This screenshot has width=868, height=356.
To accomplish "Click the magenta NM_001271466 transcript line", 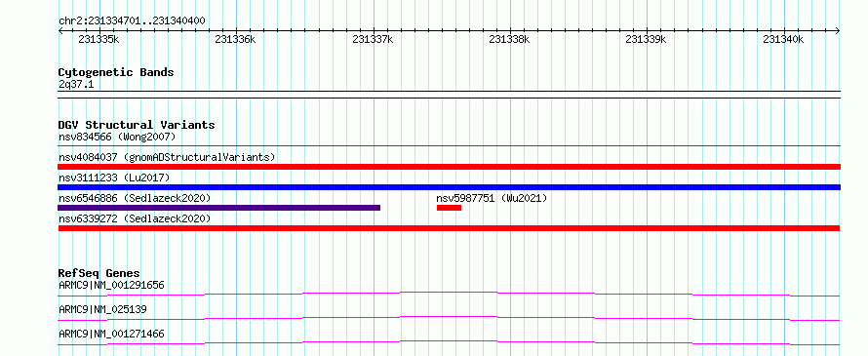I will point(449,342).
